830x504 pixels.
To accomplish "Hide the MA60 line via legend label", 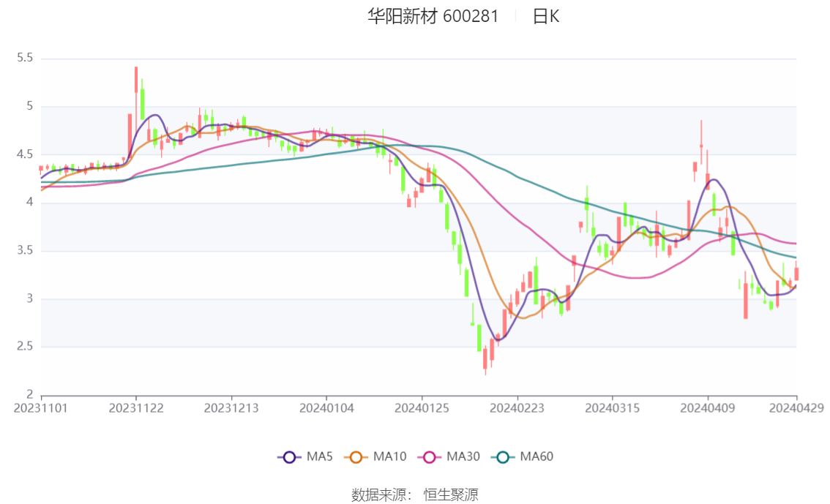I will (536, 456).
